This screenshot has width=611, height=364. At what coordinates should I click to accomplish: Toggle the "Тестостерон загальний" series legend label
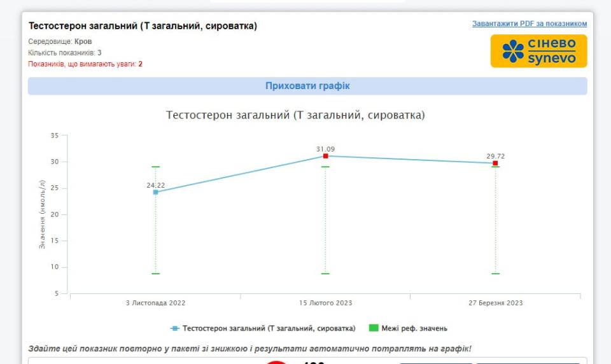click(269, 328)
